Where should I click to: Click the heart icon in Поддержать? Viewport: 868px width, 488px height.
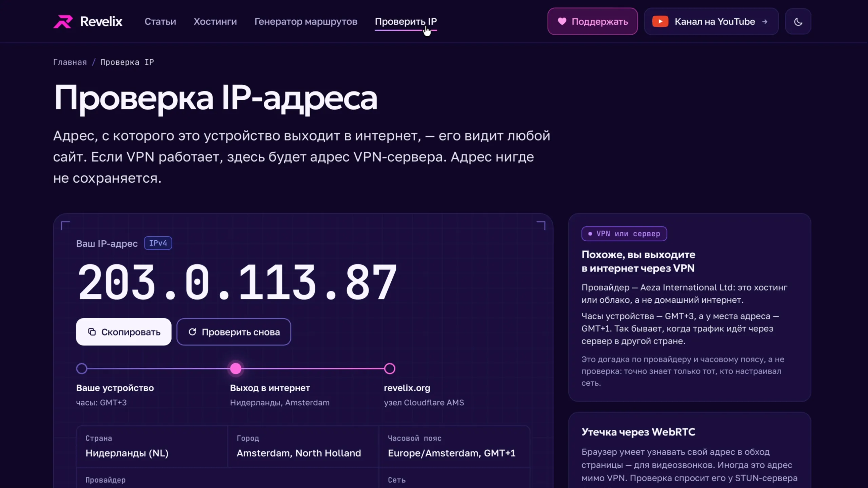(562, 21)
